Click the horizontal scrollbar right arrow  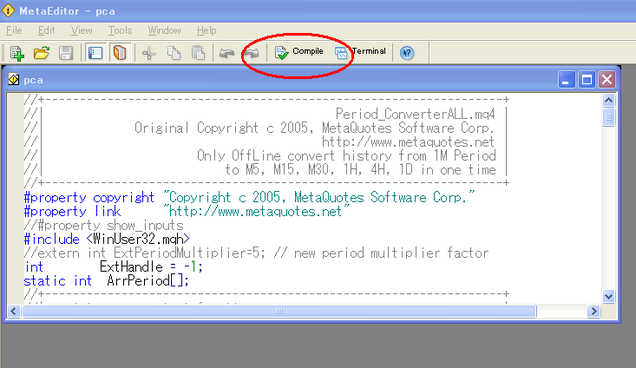pyautogui.click(x=594, y=311)
